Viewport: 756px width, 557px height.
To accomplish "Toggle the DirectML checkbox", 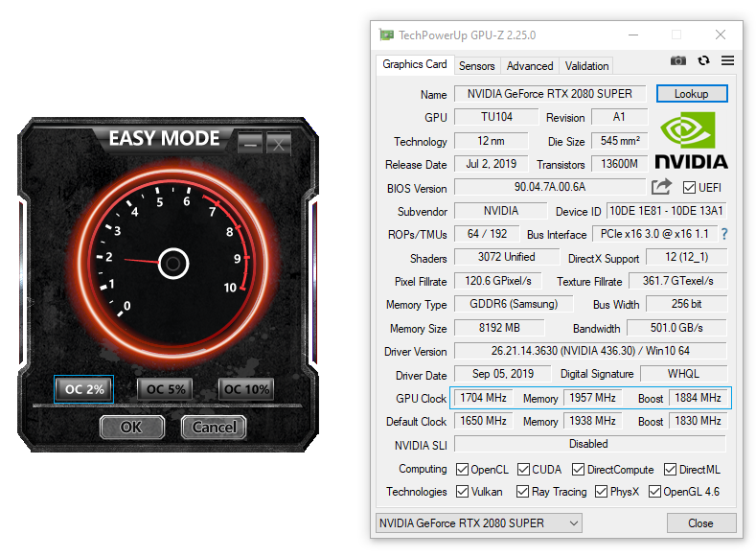I will coord(670,469).
